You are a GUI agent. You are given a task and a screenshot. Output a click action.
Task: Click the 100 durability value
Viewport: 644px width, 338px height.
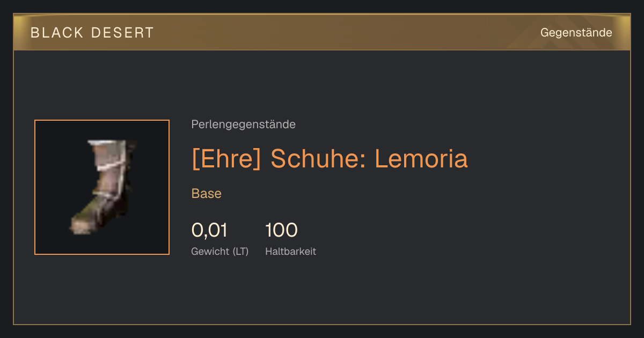click(281, 230)
